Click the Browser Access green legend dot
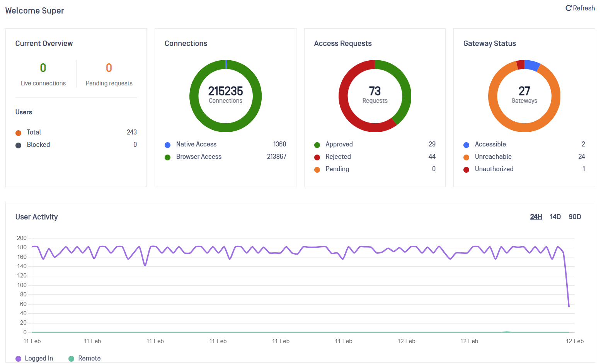601x364 pixels. pyautogui.click(x=168, y=157)
